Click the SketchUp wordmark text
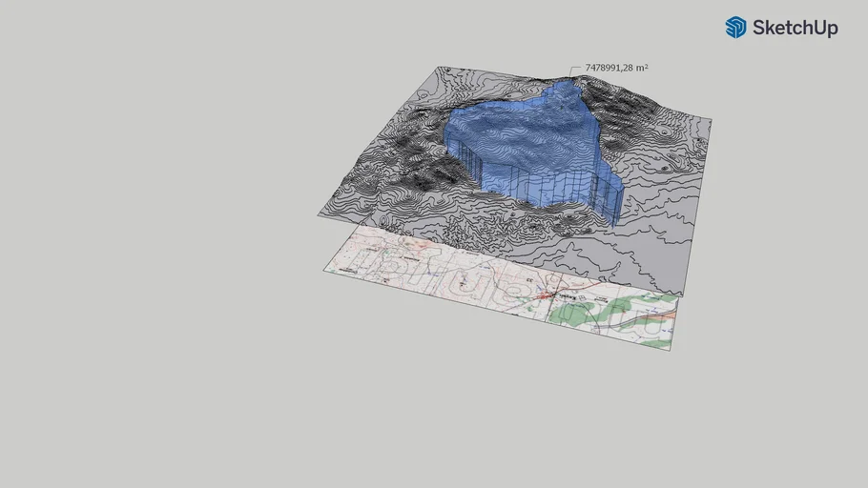The width and height of the screenshot is (868, 488). point(795,29)
